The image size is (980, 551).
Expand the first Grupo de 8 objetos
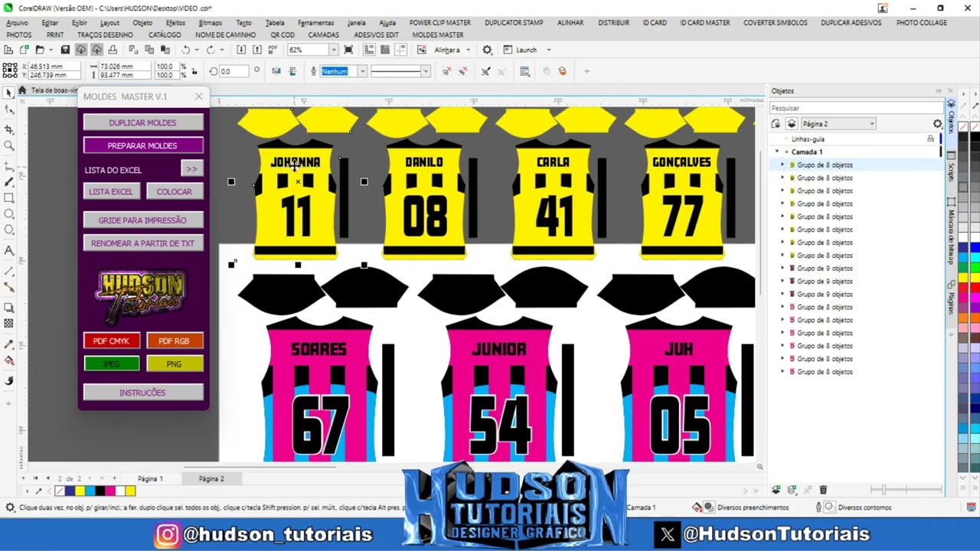click(782, 165)
